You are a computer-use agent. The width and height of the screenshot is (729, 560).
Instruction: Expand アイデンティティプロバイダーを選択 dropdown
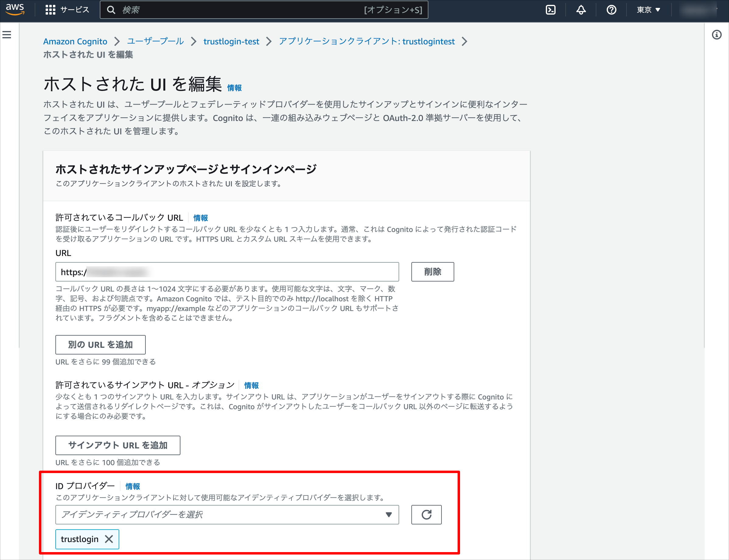coord(227,515)
